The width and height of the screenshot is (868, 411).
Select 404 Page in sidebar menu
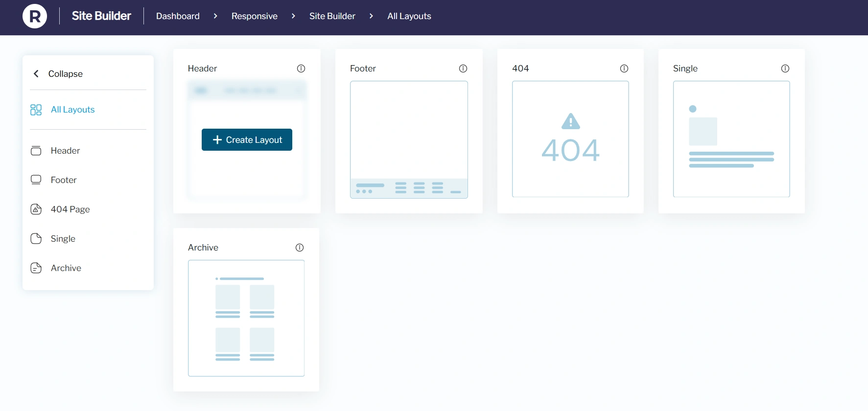[70, 209]
